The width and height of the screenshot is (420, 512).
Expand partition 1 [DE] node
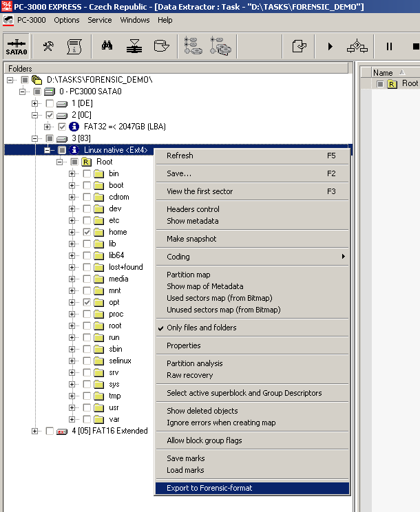pos(35,103)
